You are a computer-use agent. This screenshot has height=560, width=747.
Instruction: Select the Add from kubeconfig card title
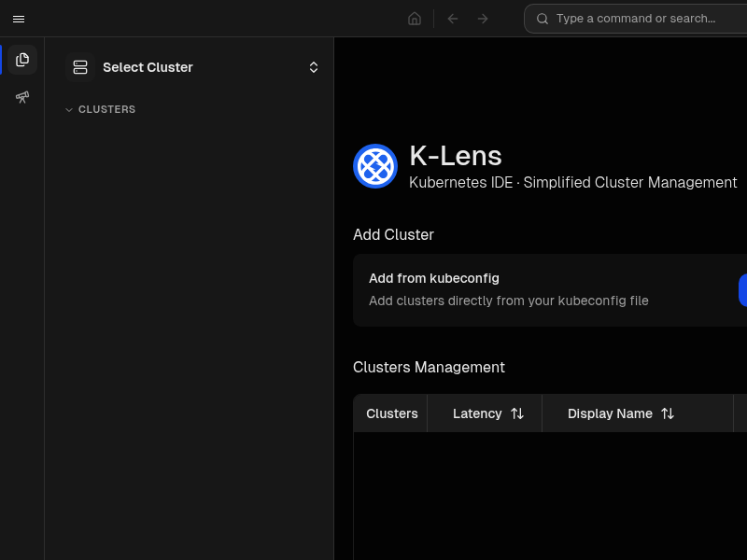click(x=434, y=278)
